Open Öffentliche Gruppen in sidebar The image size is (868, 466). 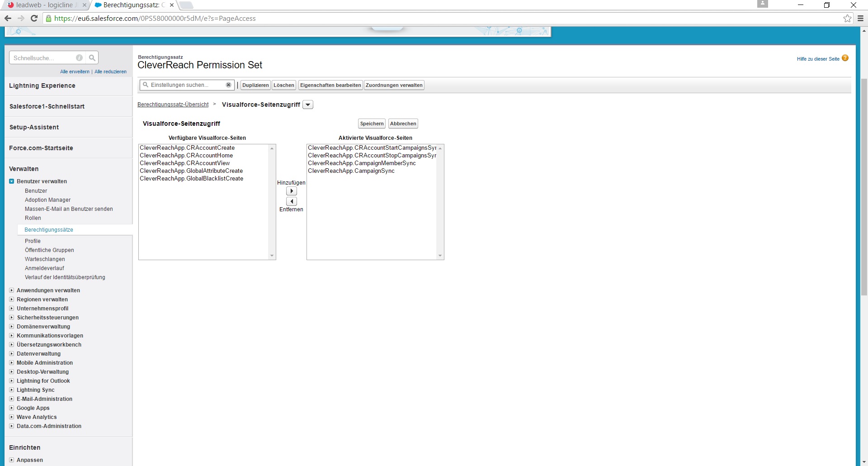click(49, 250)
